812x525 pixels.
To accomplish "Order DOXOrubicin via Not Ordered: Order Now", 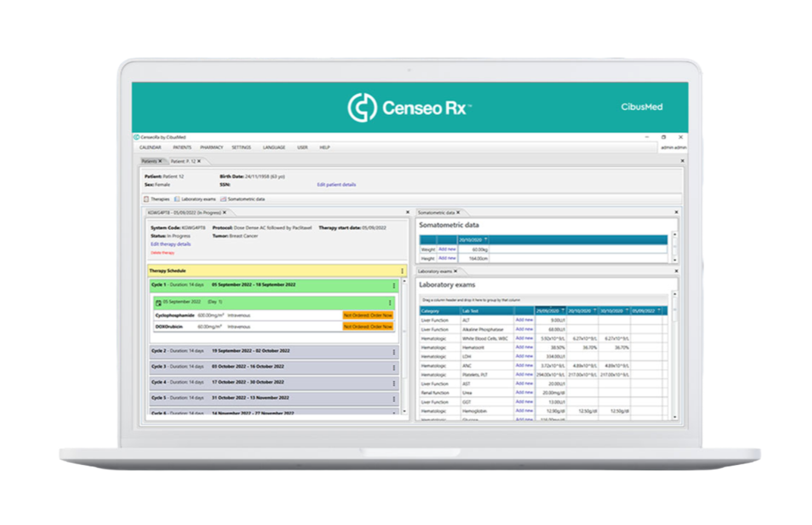I will [368, 326].
